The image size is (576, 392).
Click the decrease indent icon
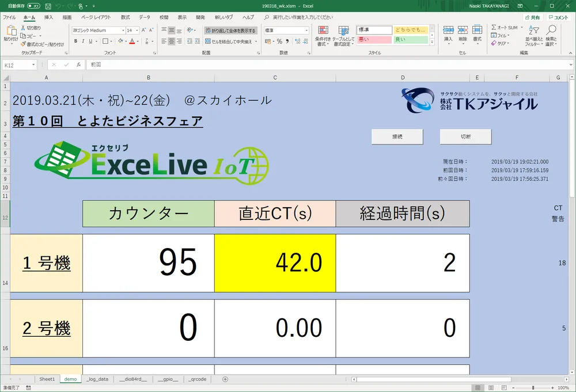click(x=190, y=41)
